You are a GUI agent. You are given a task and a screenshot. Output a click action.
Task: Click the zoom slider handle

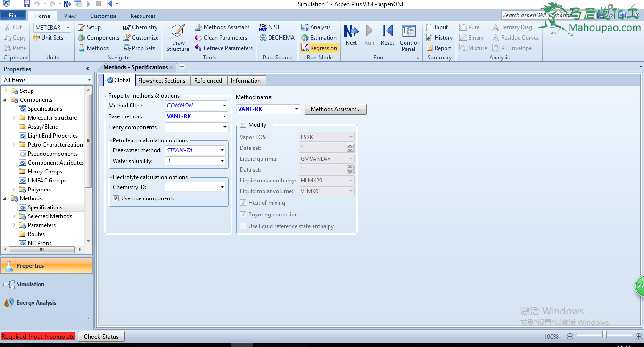click(x=604, y=335)
